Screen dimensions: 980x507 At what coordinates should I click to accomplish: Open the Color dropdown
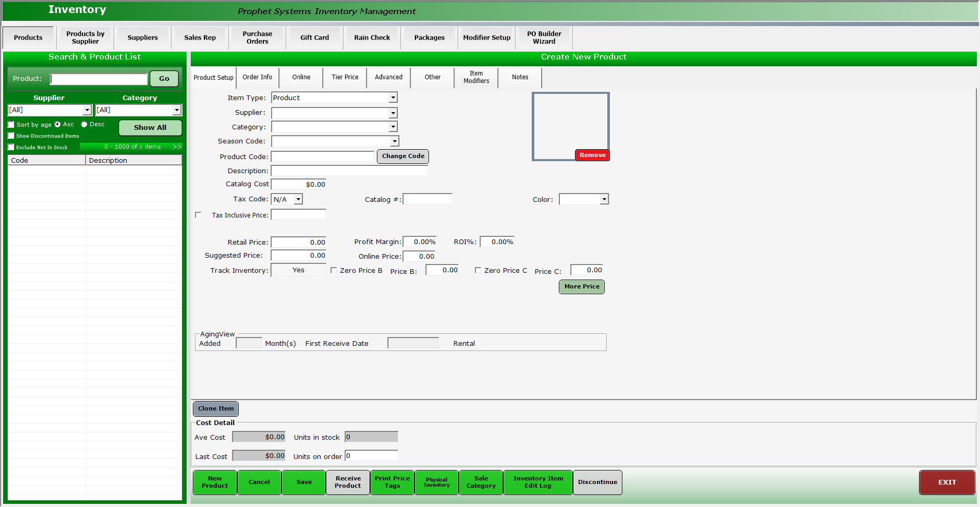(604, 199)
